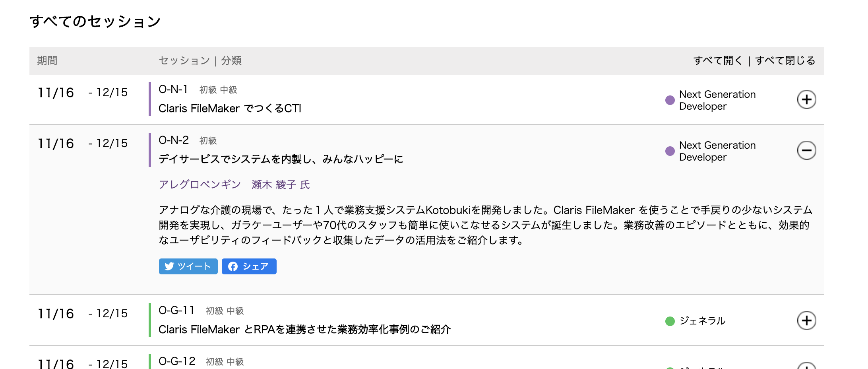Click ジェネラル category label for O-G-11
This screenshot has width=868, height=369.
pos(702,321)
